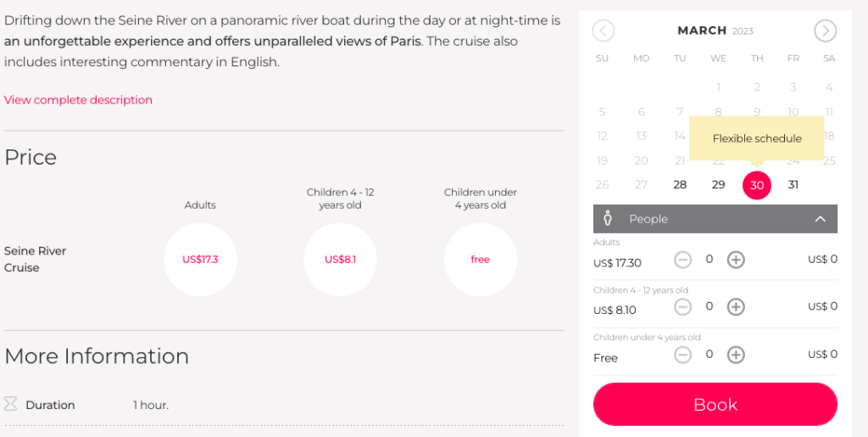The height and width of the screenshot is (437, 868).
Task: Decrease children under 4 years count
Action: 683,355
